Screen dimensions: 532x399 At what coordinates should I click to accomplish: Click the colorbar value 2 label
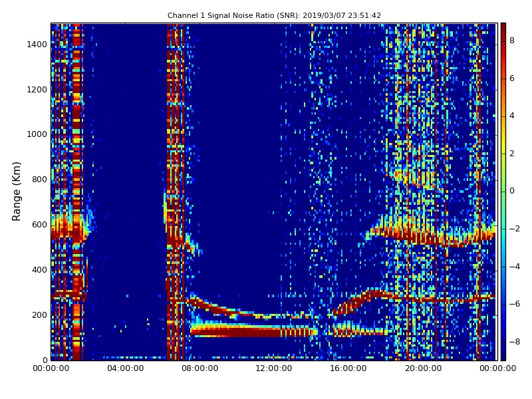coord(512,154)
